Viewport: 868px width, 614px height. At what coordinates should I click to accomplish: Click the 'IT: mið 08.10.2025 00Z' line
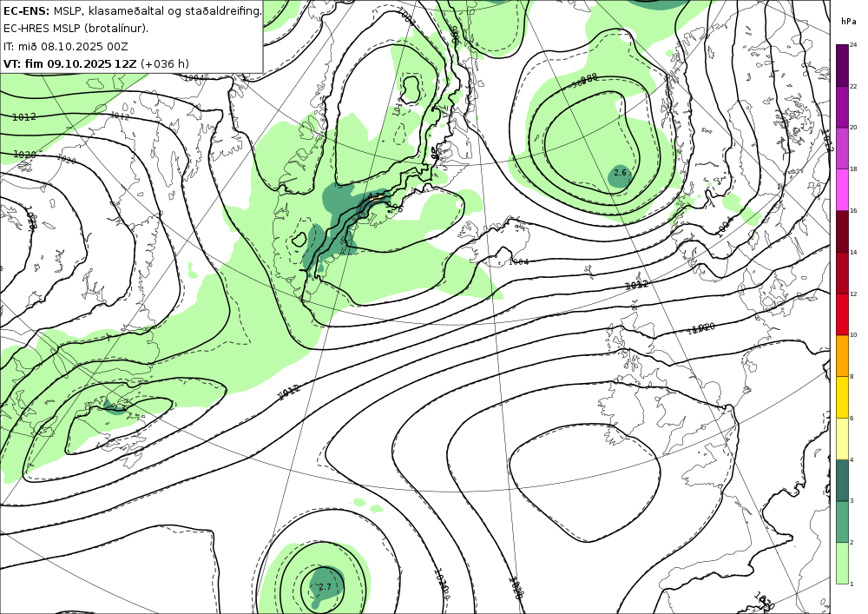(x=66, y=46)
